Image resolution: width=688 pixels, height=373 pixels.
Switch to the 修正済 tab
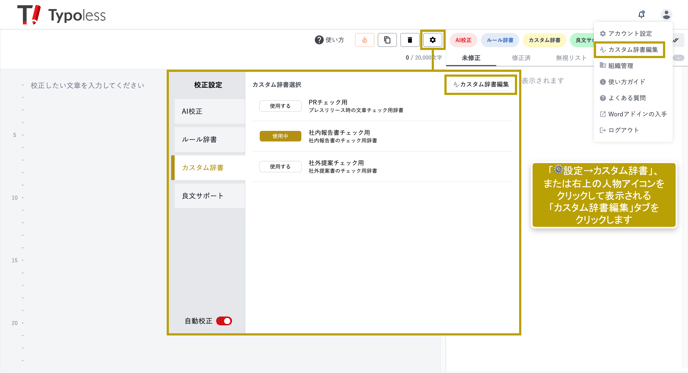[x=521, y=58]
